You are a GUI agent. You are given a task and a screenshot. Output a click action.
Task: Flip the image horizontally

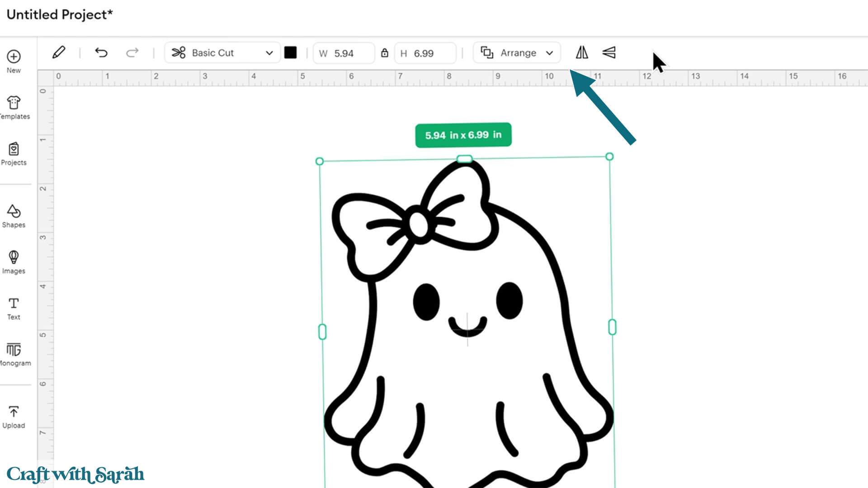tap(582, 52)
